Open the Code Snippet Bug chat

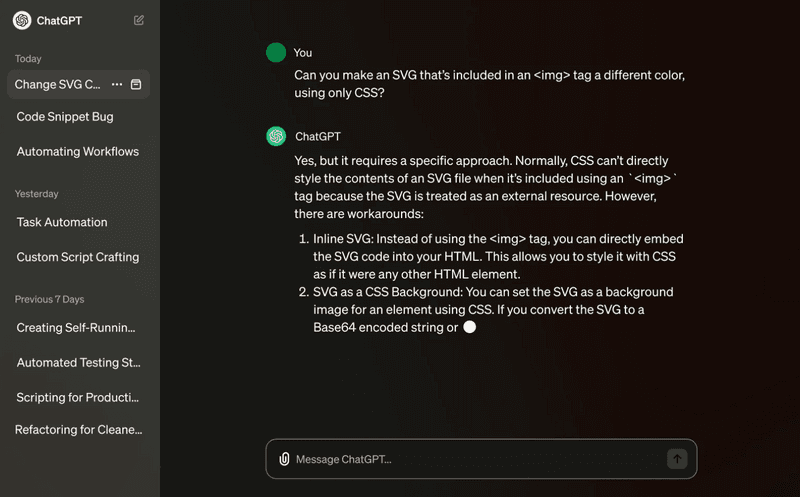click(65, 117)
